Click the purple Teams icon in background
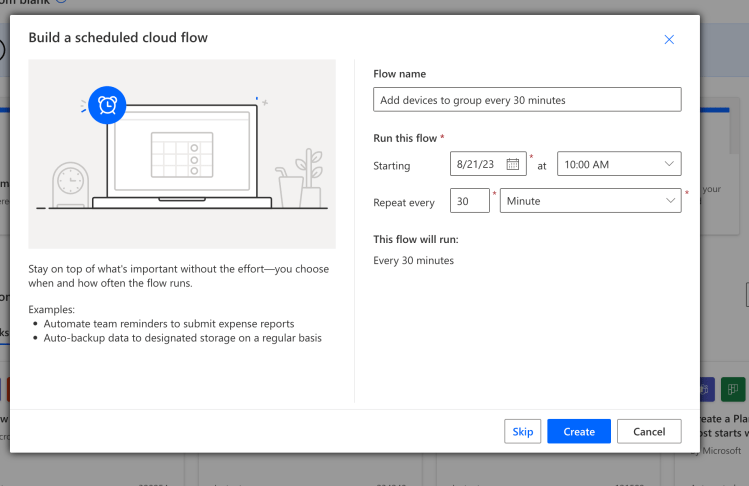The width and height of the screenshot is (749, 486). tap(708, 388)
